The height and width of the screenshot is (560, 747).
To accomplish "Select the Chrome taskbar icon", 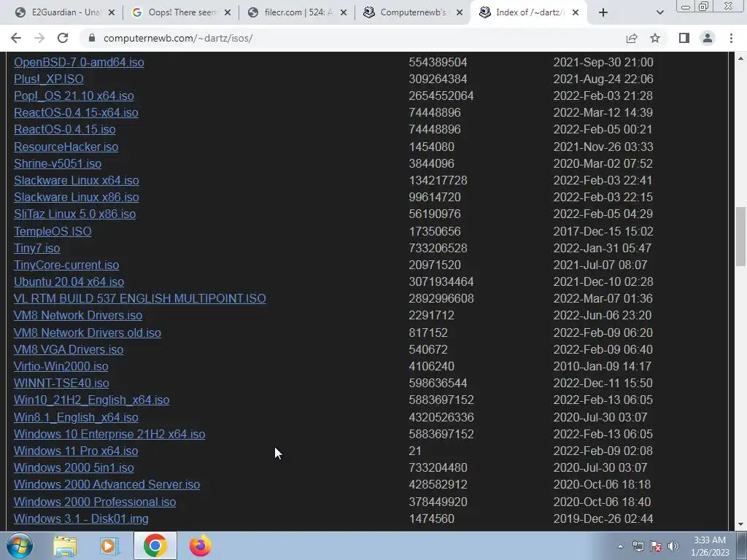I will coord(155,545).
